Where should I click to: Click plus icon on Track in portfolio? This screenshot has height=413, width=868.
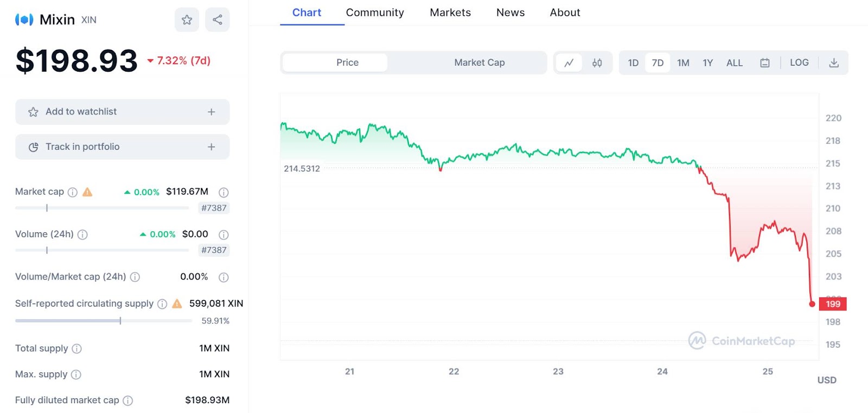tap(212, 147)
